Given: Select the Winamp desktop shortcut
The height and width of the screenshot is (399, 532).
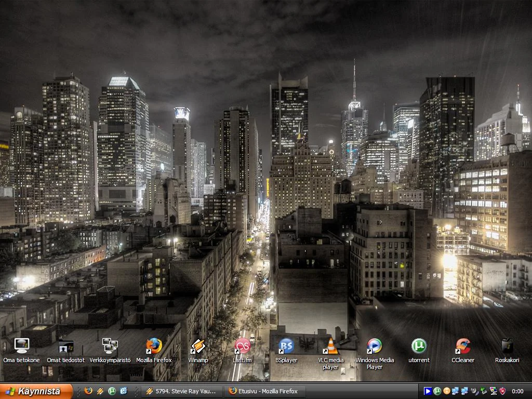Looking at the screenshot, I should pyautogui.click(x=198, y=346).
